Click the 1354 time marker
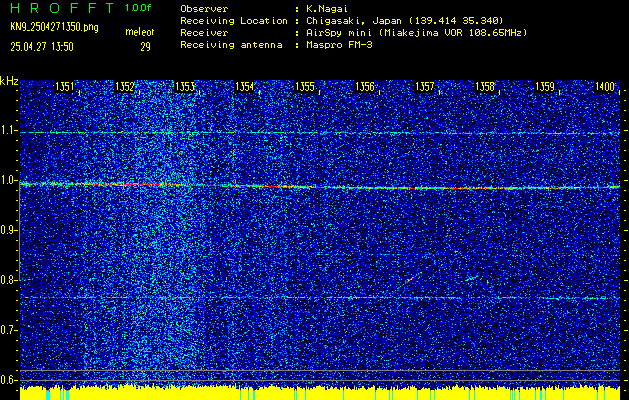 coord(244,87)
